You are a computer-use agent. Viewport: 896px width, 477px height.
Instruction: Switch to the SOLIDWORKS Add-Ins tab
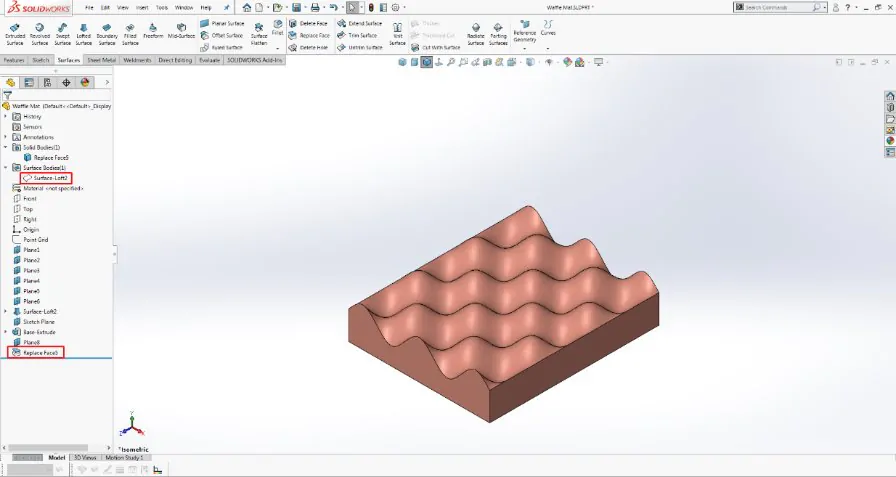254,60
